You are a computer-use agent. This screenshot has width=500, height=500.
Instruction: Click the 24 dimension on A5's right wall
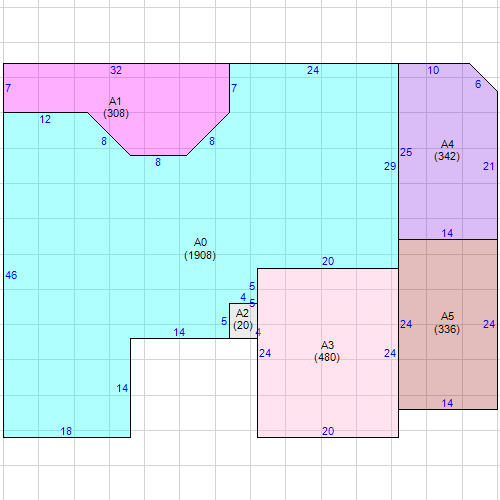click(489, 324)
